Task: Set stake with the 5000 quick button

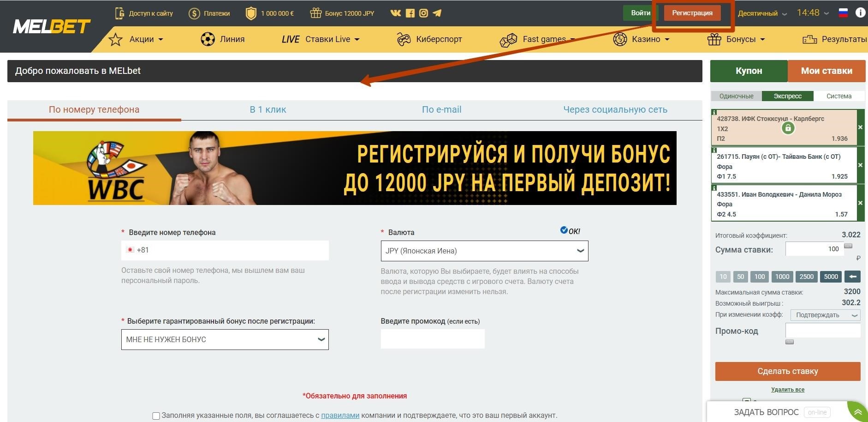Action: pyautogui.click(x=831, y=277)
